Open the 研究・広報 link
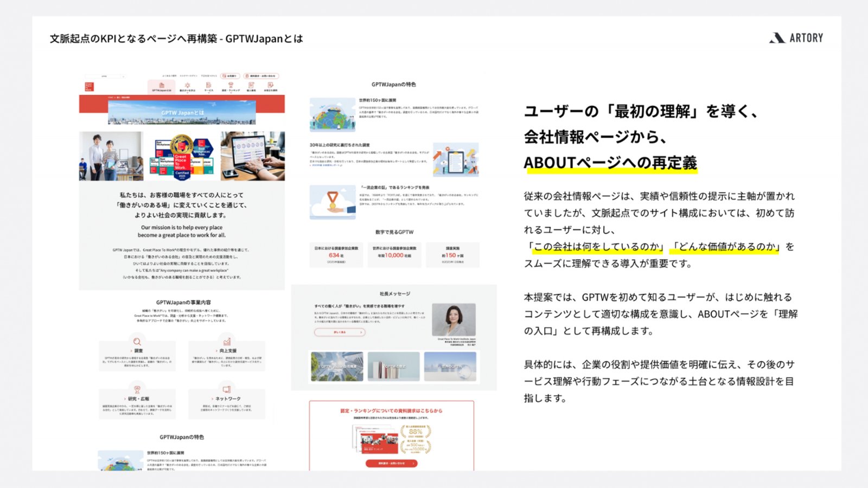Image resolution: width=868 pixels, height=488 pixels. tap(137, 399)
